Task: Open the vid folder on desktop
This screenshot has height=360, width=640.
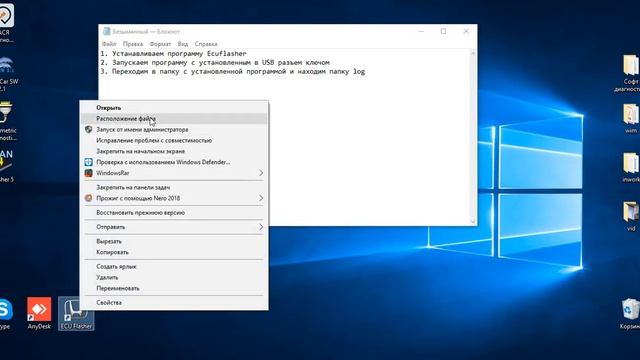Action: (631, 216)
